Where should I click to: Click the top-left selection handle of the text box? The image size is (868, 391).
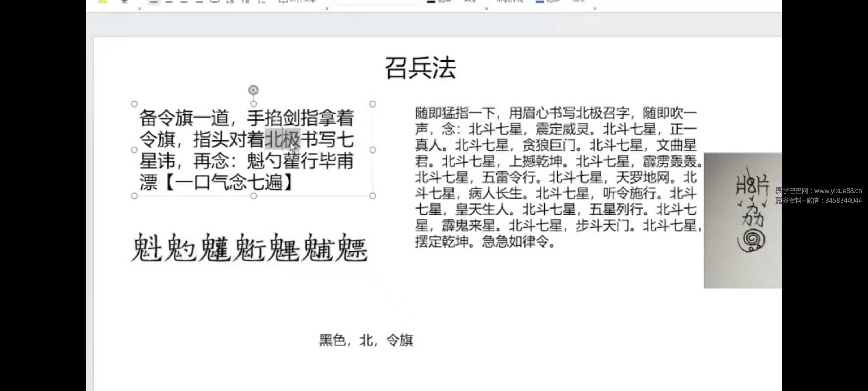(x=134, y=104)
